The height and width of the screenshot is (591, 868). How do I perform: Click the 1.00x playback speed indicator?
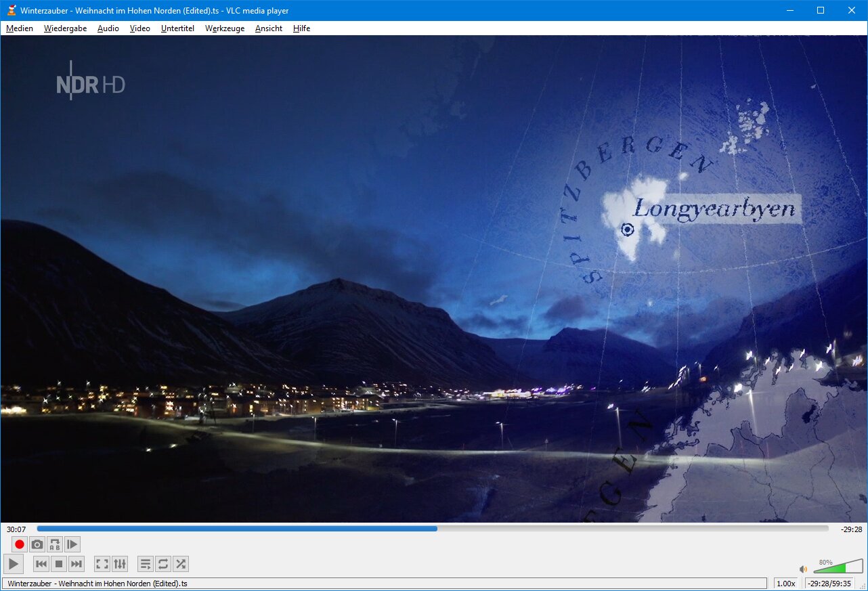coord(785,584)
